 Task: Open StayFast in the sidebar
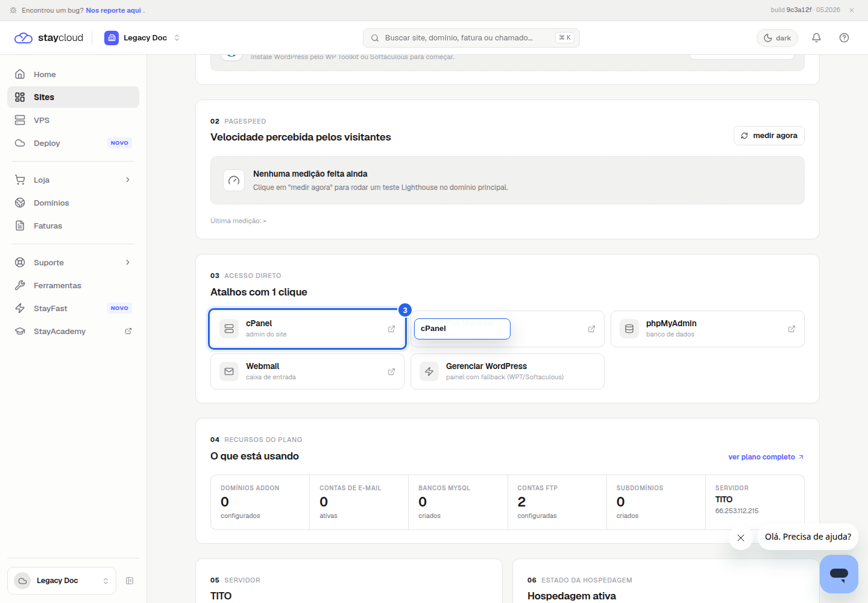click(73, 308)
